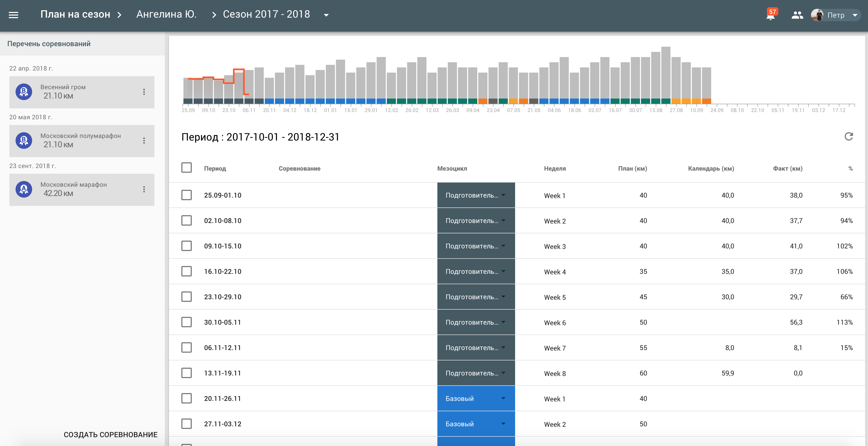
Task: Open Базовый dropdown for 27.11-03.12
Action: click(x=476, y=424)
